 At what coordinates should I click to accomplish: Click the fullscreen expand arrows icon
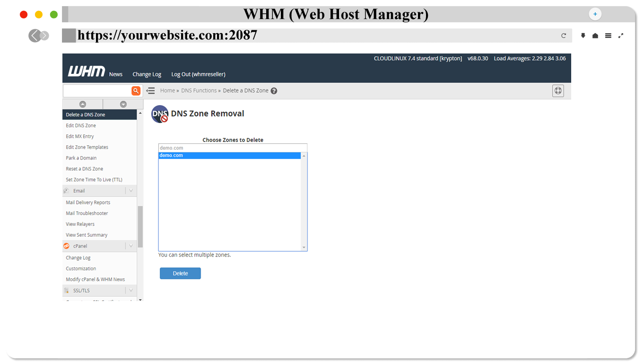pyautogui.click(x=621, y=36)
